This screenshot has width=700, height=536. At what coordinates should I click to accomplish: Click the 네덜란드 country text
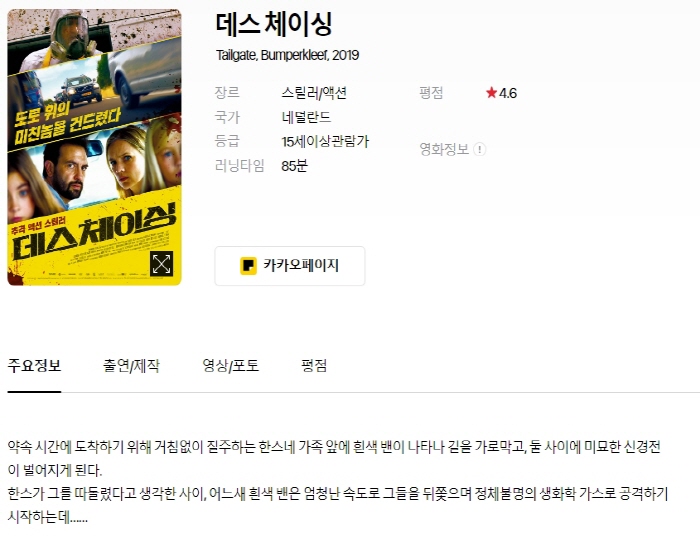306,117
